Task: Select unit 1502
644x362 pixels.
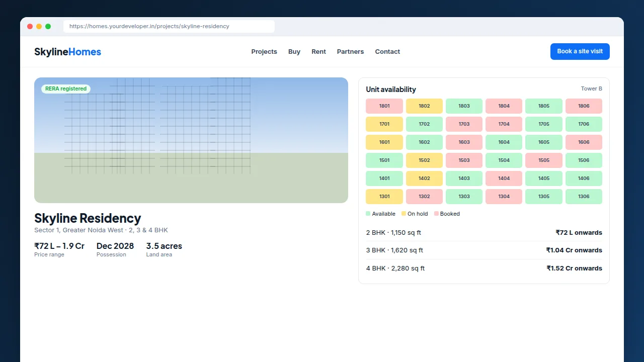Action: 424,160
